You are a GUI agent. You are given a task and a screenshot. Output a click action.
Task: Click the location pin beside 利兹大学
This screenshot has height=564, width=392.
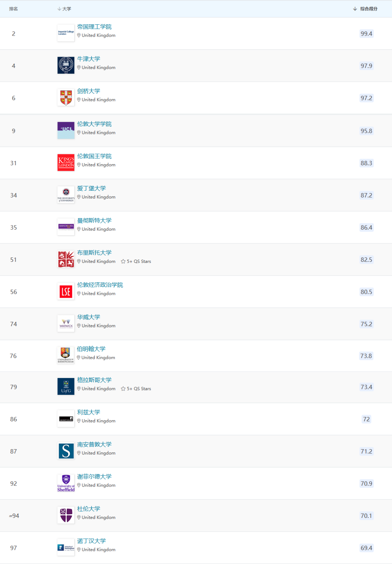79,421
